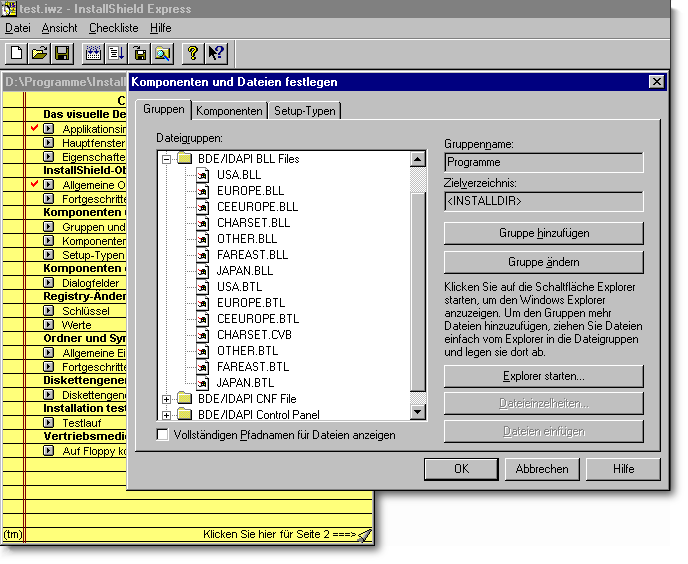The height and width of the screenshot is (564, 688).
Task: Click the arrow button beside Testlauf
Action: coord(48,423)
